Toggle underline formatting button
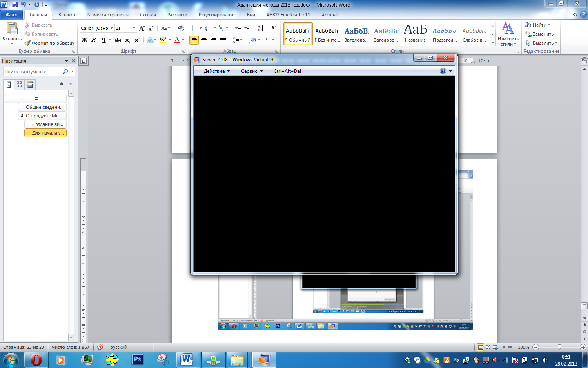The width and height of the screenshot is (588, 368). pos(103,40)
